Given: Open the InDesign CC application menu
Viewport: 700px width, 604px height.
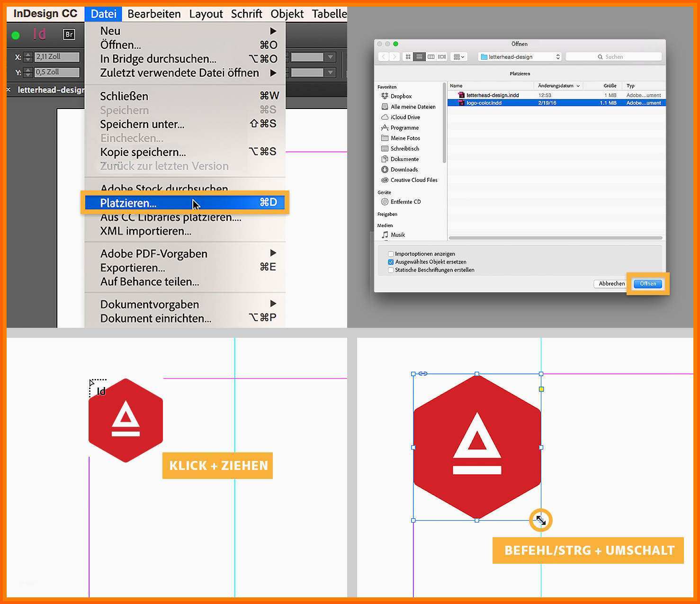Looking at the screenshot, I should [x=45, y=14].
